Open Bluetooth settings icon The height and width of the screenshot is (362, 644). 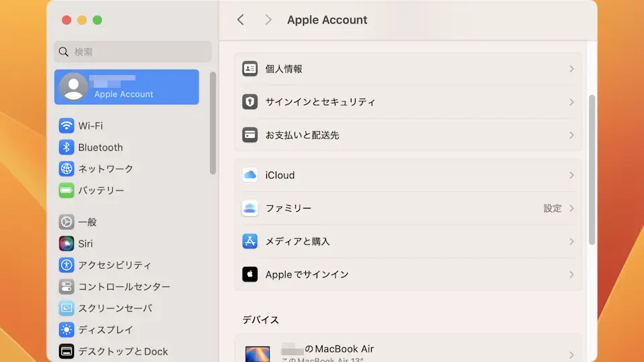66,147
